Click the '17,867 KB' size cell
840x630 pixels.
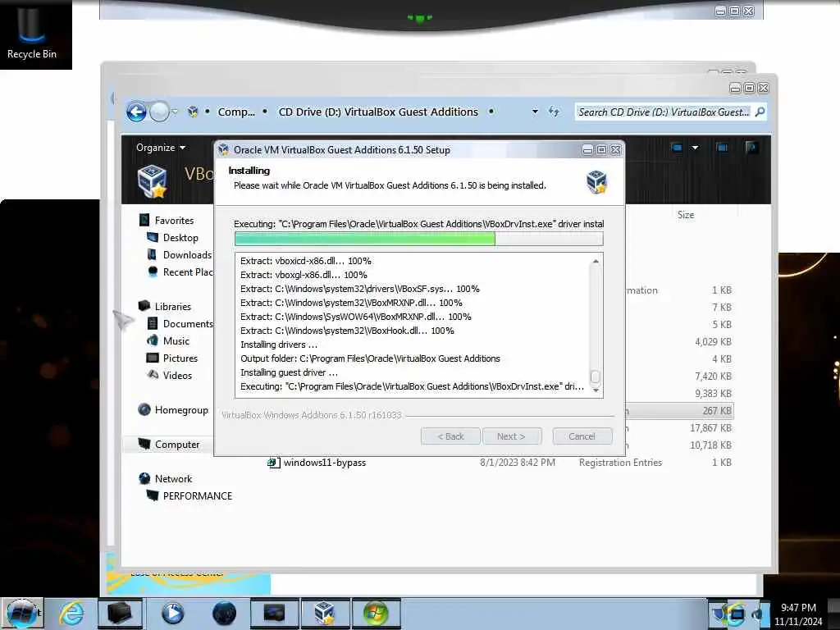click(710, 427)
